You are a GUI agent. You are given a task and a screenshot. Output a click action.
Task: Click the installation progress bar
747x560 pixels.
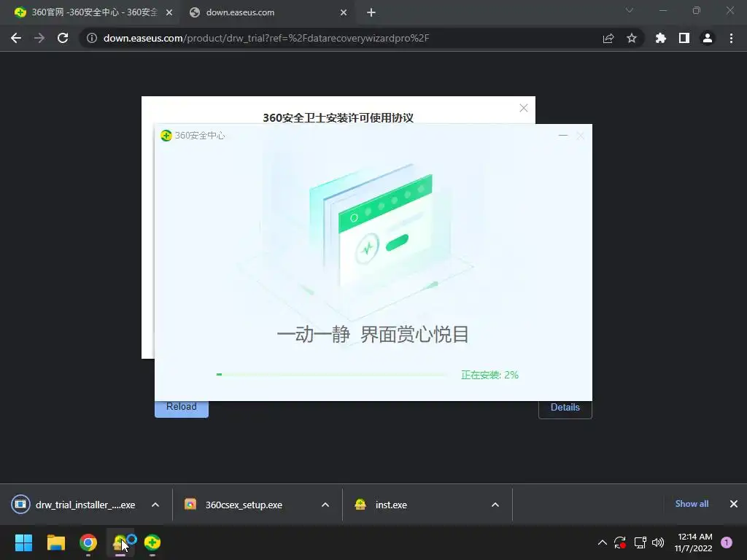coord(333,375)
